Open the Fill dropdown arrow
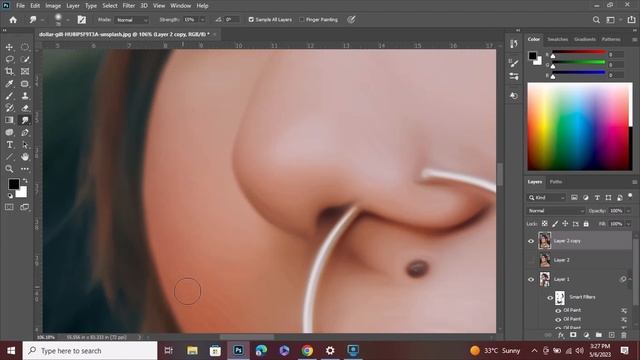The image size is (640, 360). (x=628, y=224)
